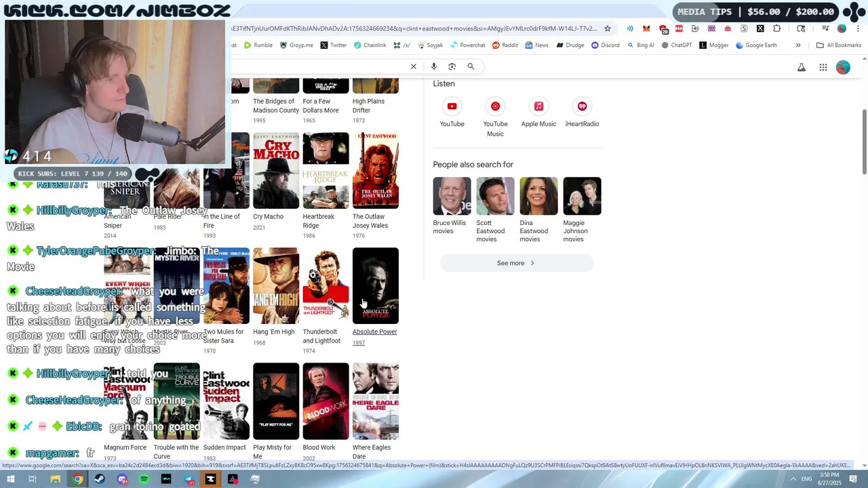Open All Bookmarks folder
Image resolution: width=868 pixels, height=488 pixels.
pyautogui.click(x=839, y=45)
